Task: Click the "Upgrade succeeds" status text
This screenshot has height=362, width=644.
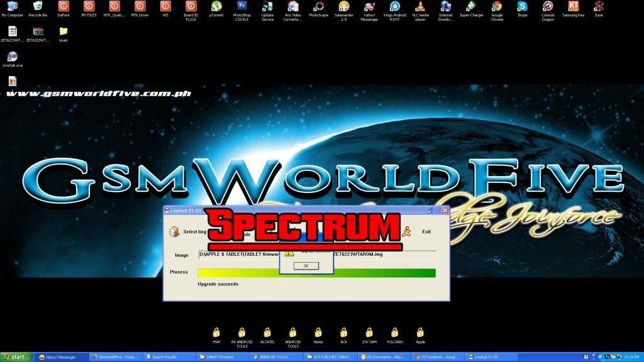Action: [x=218, y=284]
